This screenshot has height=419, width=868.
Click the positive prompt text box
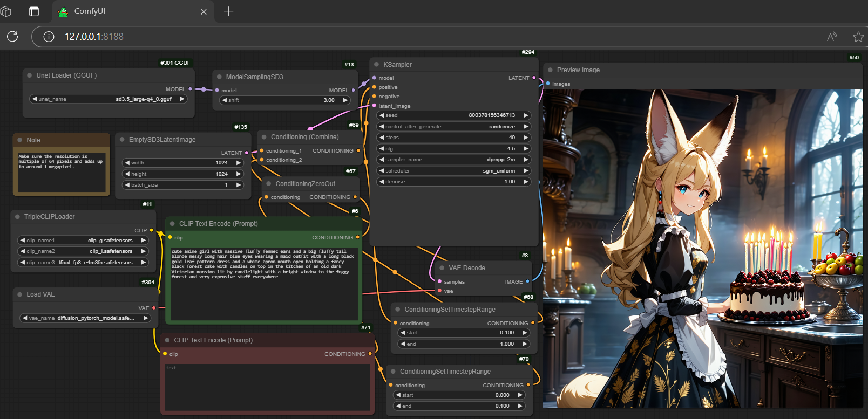click(x=263, y=283)
